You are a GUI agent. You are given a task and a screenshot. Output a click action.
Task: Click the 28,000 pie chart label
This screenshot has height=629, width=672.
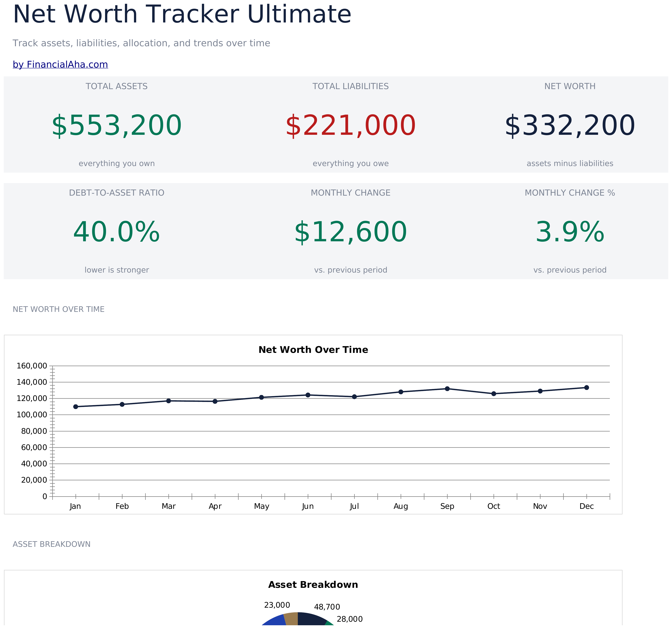[x=350, y=619]
